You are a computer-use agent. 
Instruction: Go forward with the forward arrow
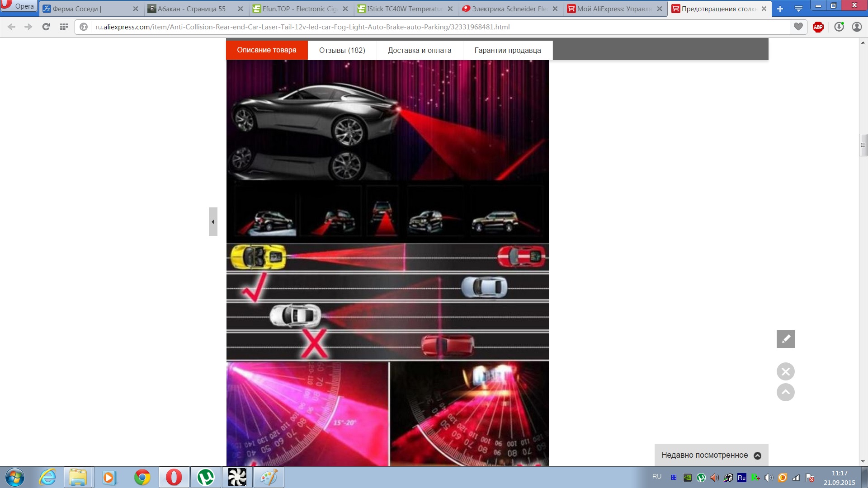coord(28,27)
